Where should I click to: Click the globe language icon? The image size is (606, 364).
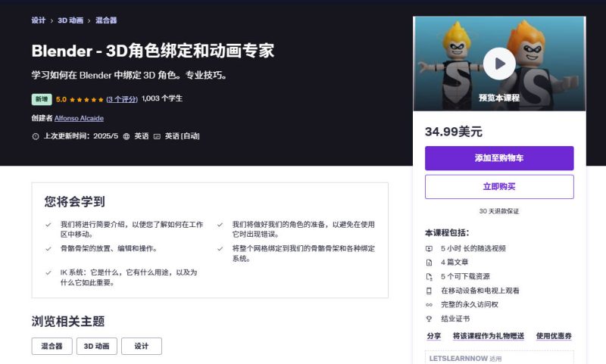pos(127,136)
